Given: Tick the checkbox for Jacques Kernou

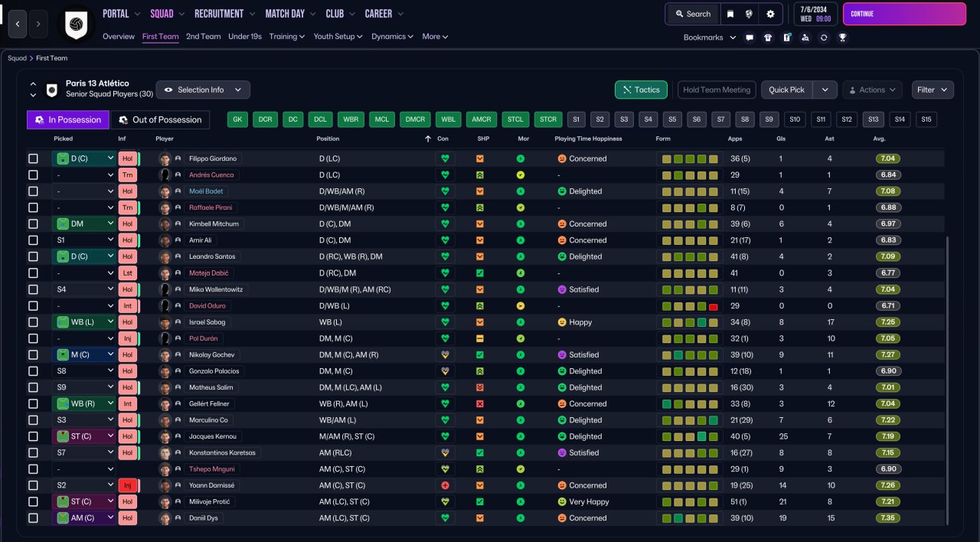Looking at the screenshot, I should point(33,436).
